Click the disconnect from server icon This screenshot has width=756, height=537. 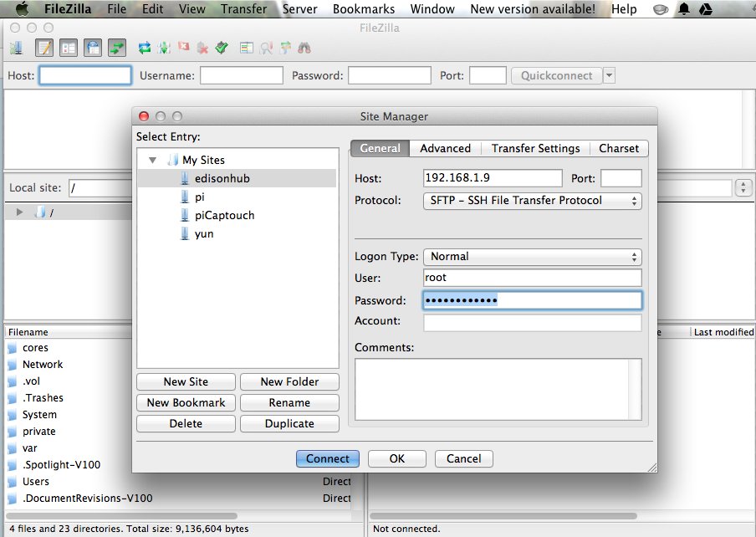pyautogui.click(x=202, y=48)
